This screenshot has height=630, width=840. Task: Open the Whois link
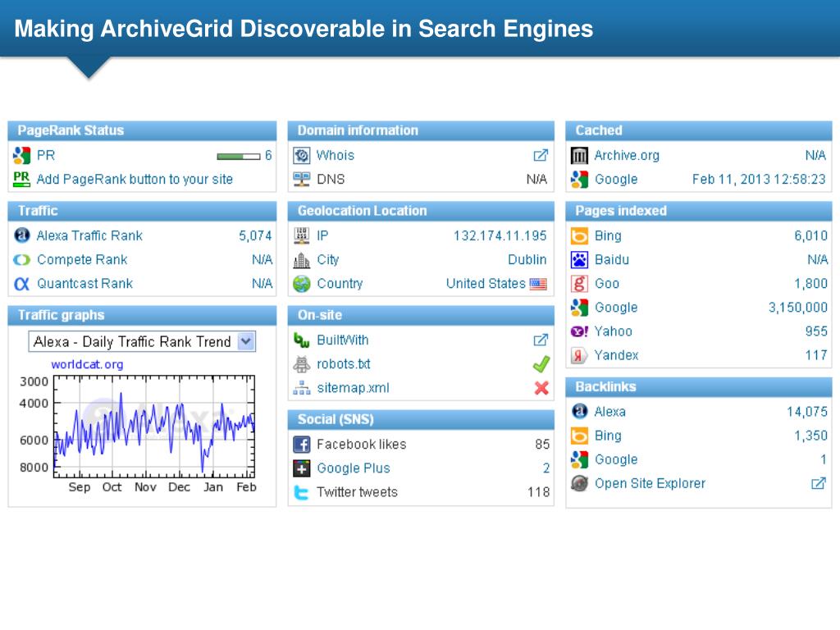tap(336, 155)
